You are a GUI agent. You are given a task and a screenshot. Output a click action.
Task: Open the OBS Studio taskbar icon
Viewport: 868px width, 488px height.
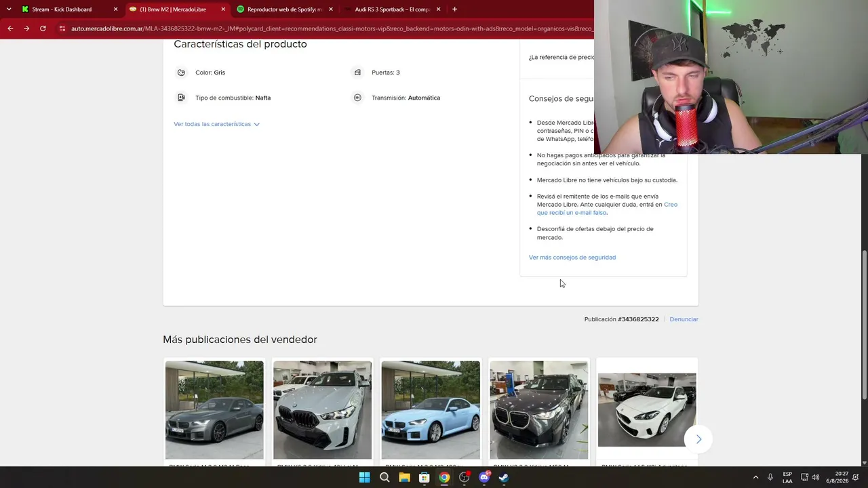464,477
